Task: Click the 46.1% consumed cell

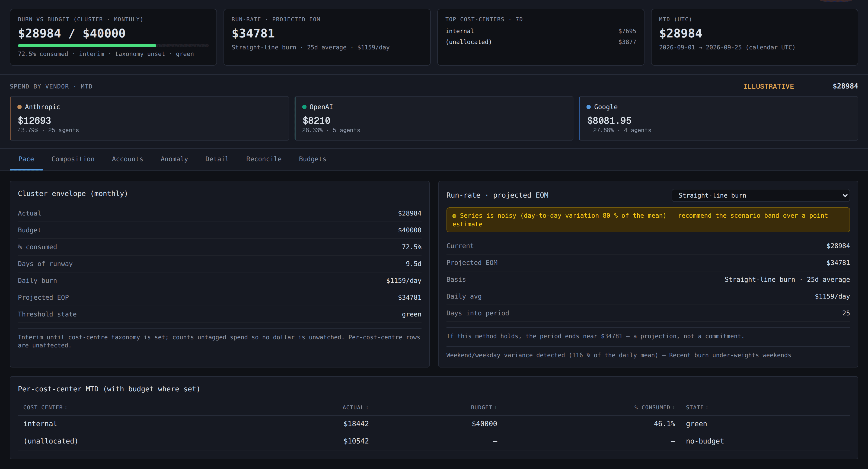Action: (x=665, y=424)
